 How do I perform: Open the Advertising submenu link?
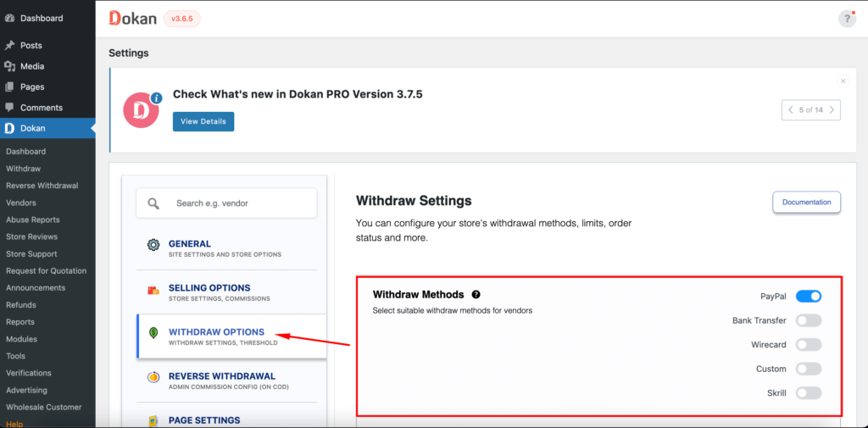[x=26, y=391]
